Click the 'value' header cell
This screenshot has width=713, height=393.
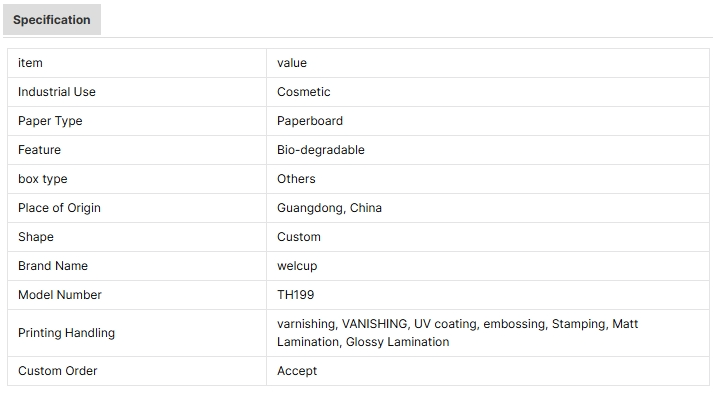pos(488,63)
